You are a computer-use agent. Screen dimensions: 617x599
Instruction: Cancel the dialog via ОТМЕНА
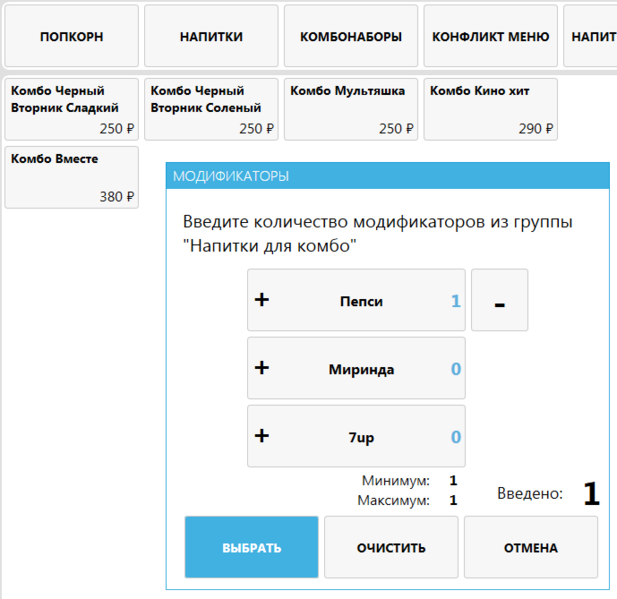[x=531, y=547]
